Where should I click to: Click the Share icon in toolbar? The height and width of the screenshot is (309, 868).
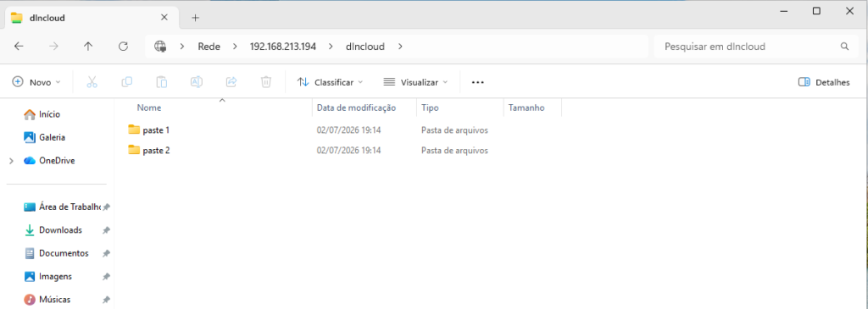(231, 82)
